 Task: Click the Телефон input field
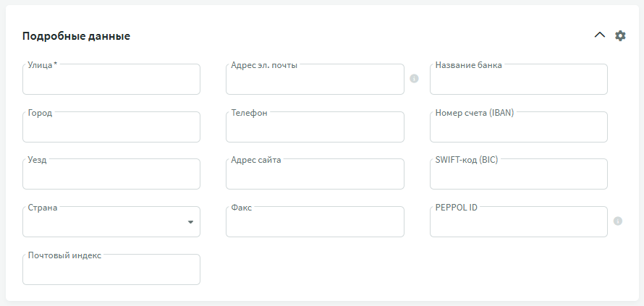tap(315, 128)
